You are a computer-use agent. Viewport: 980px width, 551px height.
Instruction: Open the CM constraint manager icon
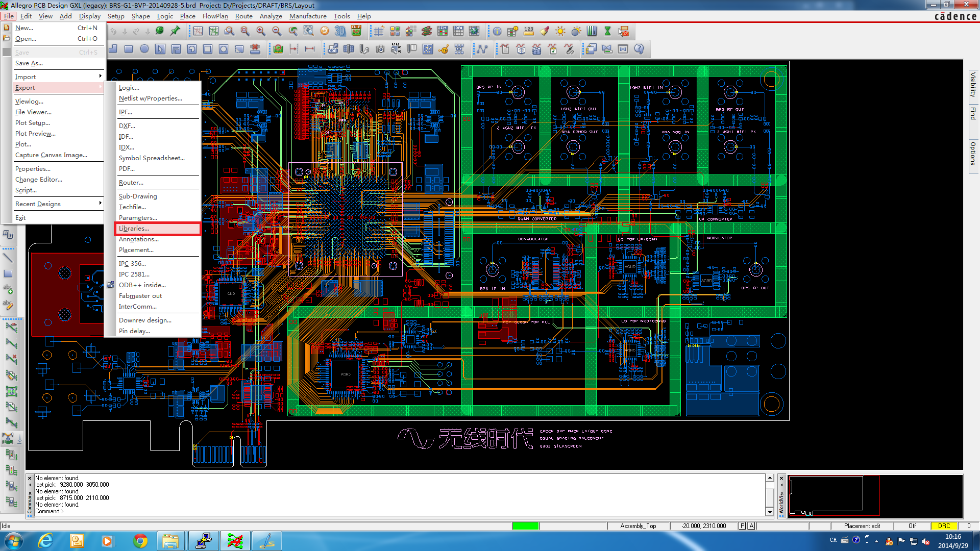coord(443,31)
